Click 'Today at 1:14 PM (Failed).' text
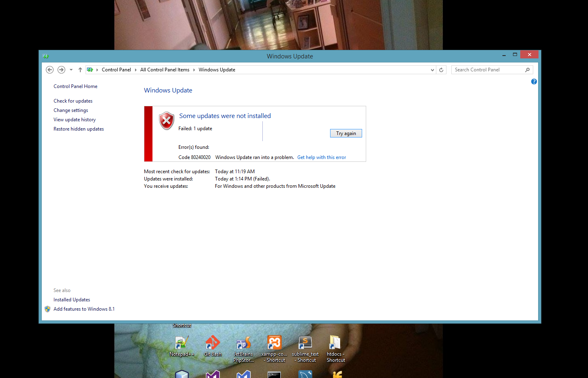This screenshot has width=588, height=378. pyautogui.click(x=242, y=179)
